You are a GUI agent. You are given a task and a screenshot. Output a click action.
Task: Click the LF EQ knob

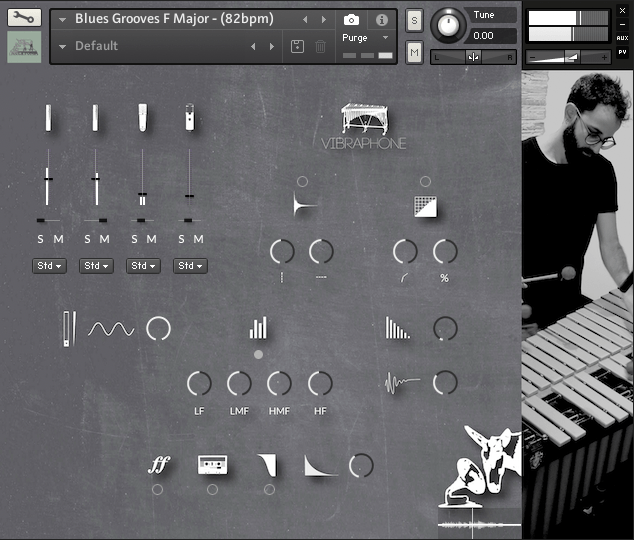pyautogui.click(x=199, y=383)
